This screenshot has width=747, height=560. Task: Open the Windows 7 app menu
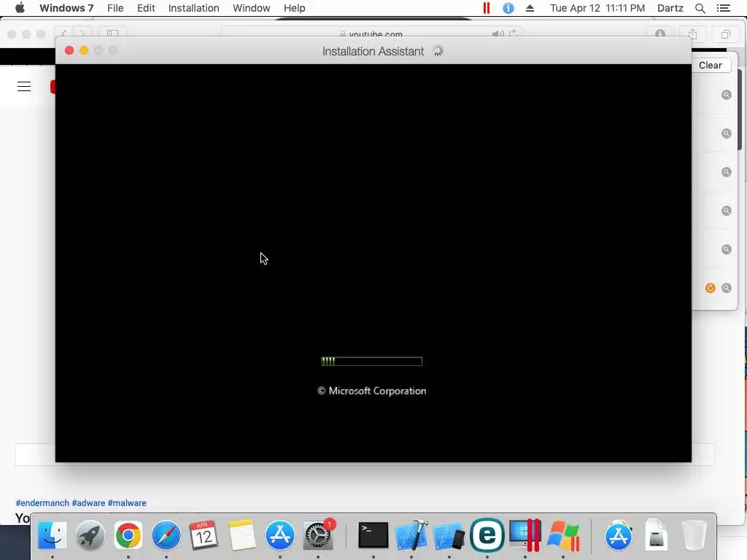tap(66, 8)
